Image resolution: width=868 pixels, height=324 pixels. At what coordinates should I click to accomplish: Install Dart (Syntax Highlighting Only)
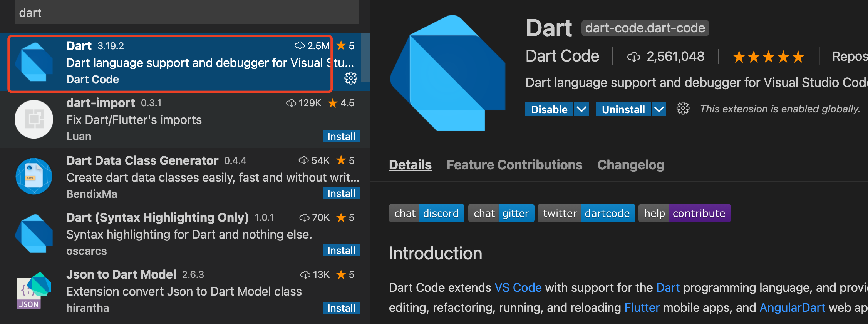coord(342,250)
